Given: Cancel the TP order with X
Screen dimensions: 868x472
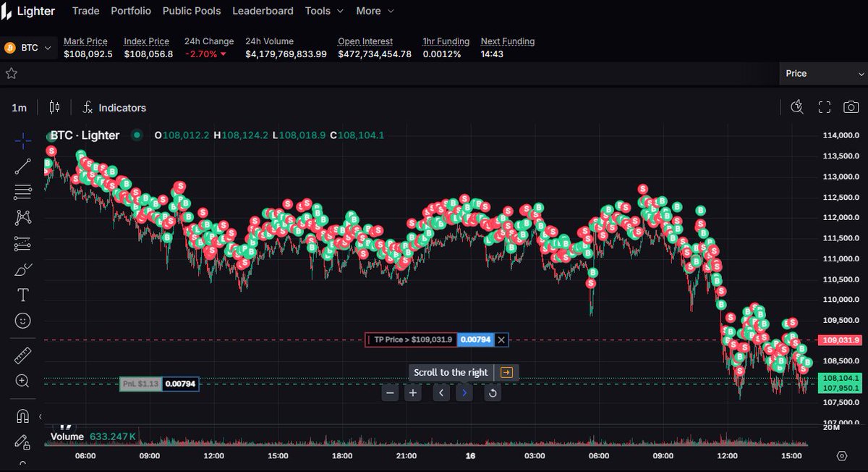Looking at the screenshot, I should (x=501, y=340).
